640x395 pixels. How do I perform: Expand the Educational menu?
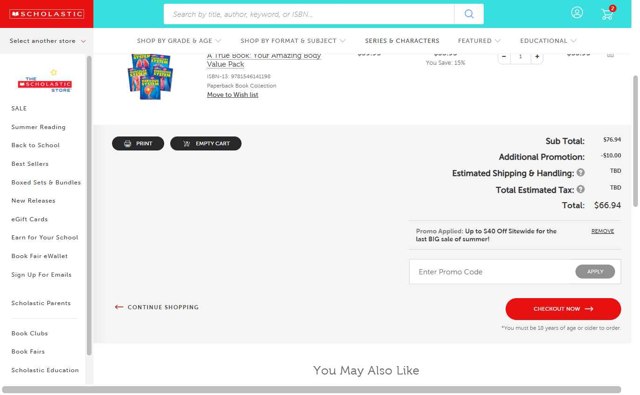(548, 41)
